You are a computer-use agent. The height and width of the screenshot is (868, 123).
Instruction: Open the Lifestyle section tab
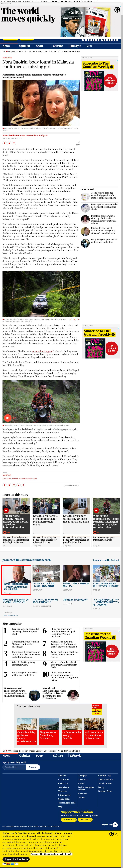pos(75,46)
